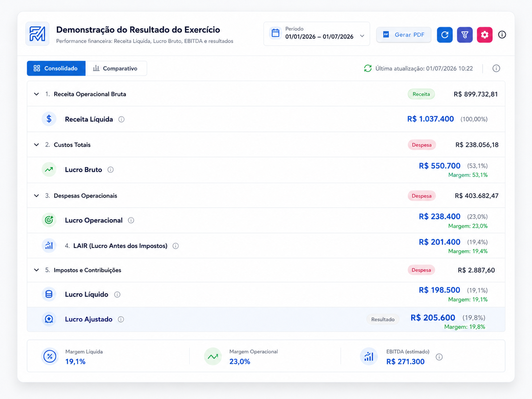532x399 pixels.
Task: Click the blue refresh icon button
Action: pyautogui.click(x=445, y=35)
